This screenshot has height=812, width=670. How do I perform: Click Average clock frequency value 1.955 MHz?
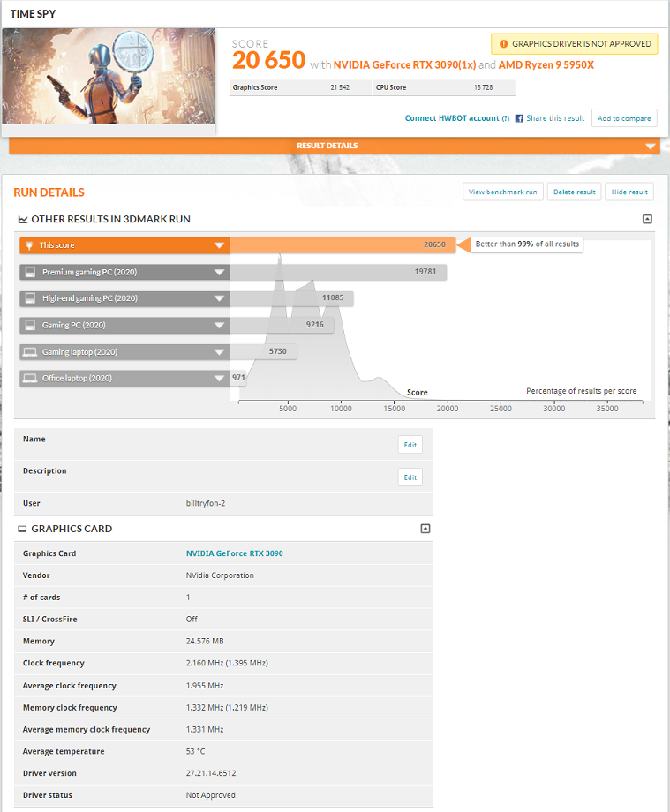(205, 686)
